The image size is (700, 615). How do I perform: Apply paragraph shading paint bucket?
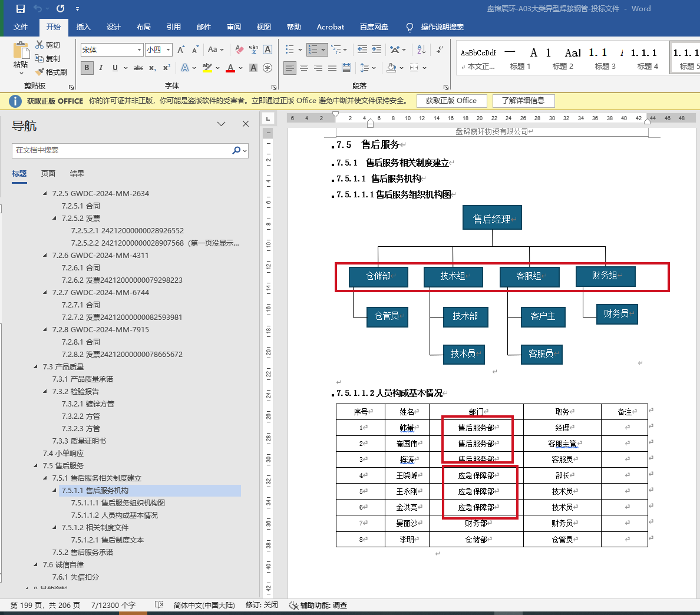coord(391,68)
